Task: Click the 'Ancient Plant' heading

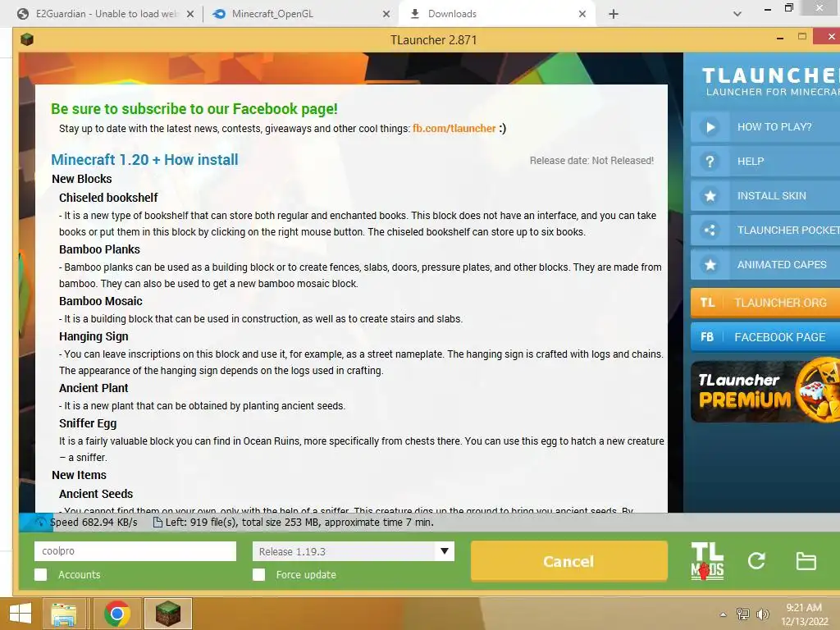Action: pyautogui.click(x=94, y=388)
